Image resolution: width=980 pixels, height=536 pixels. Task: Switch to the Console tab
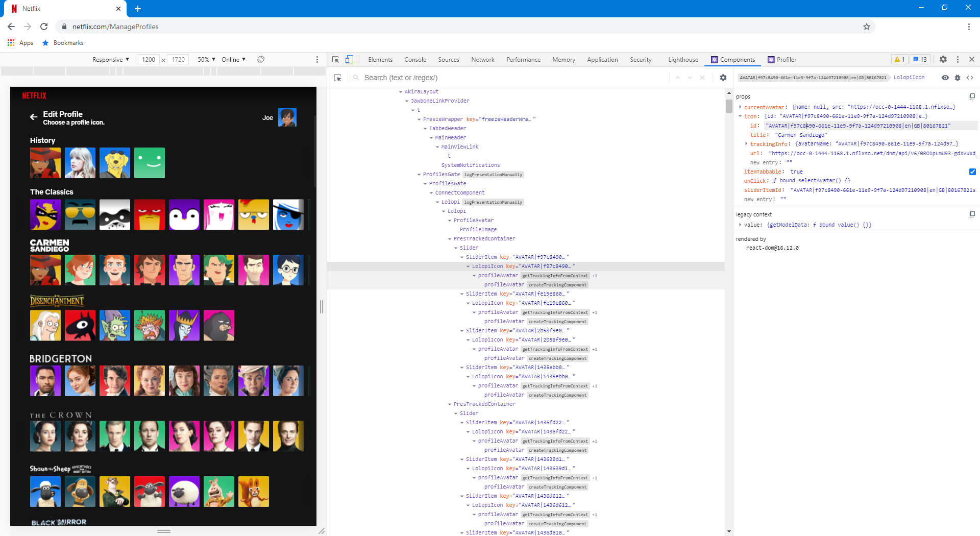tap(415, 60)
